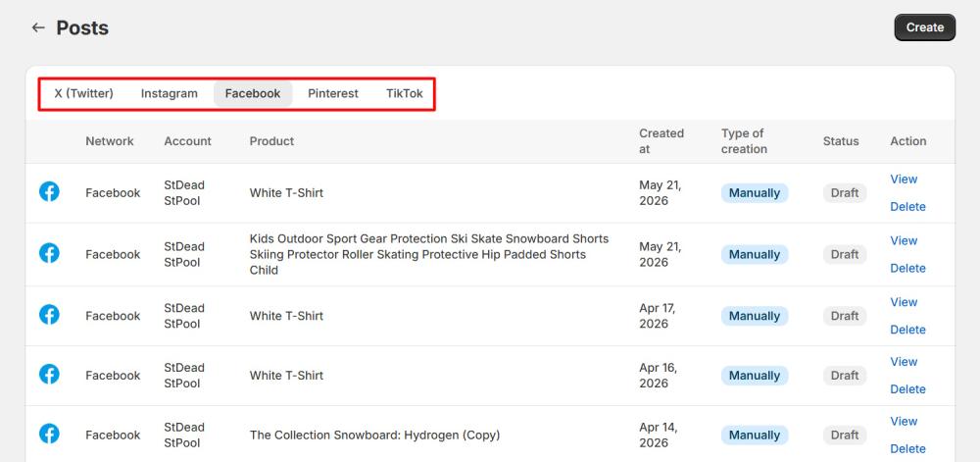Delete the Kids Outdoor Sport Gear post
This screenshot has height=462, width=980.
tap(907, 268)
